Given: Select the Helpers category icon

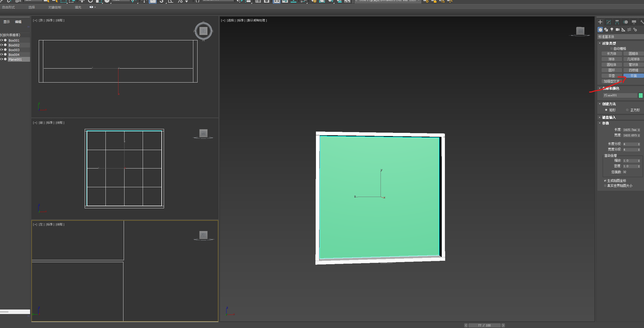Looking at the screenshot, I should click(x=623, y=30).
